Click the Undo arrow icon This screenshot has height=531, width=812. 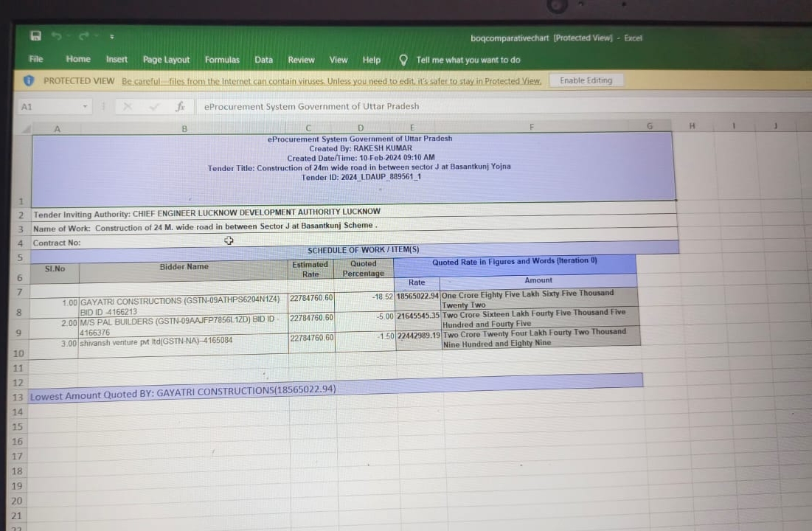pyautogui.click(x=55, y=35)
